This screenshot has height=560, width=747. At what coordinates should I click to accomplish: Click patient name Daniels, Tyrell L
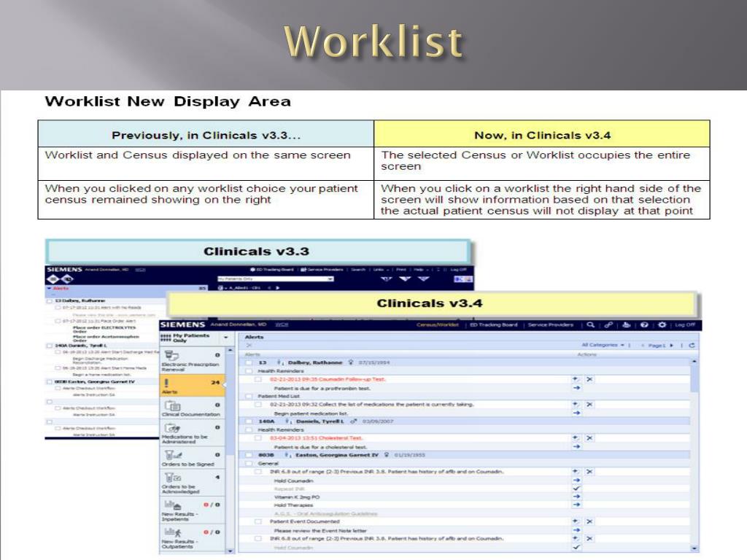coord(320,421)
